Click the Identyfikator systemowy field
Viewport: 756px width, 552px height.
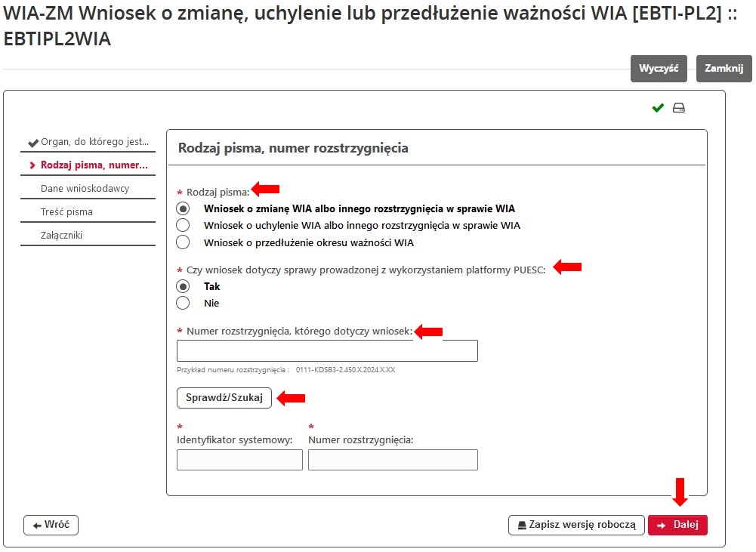point(239,459)
